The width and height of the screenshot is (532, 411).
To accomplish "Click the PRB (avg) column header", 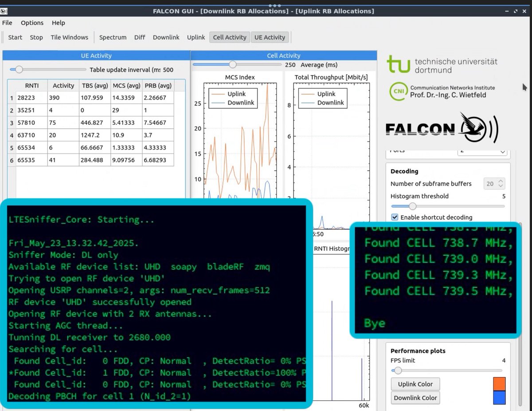I will 158,86.
